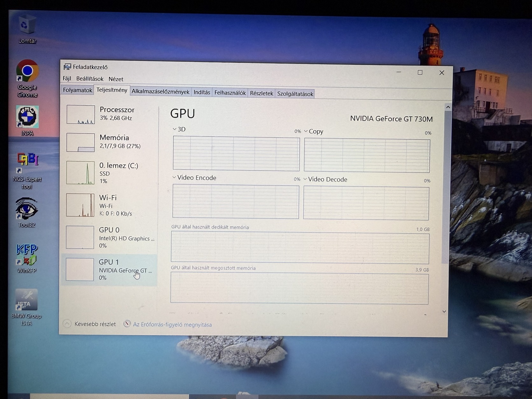Minimize the Feladatkezelő window
532x399 pixels.
point(399,72)
